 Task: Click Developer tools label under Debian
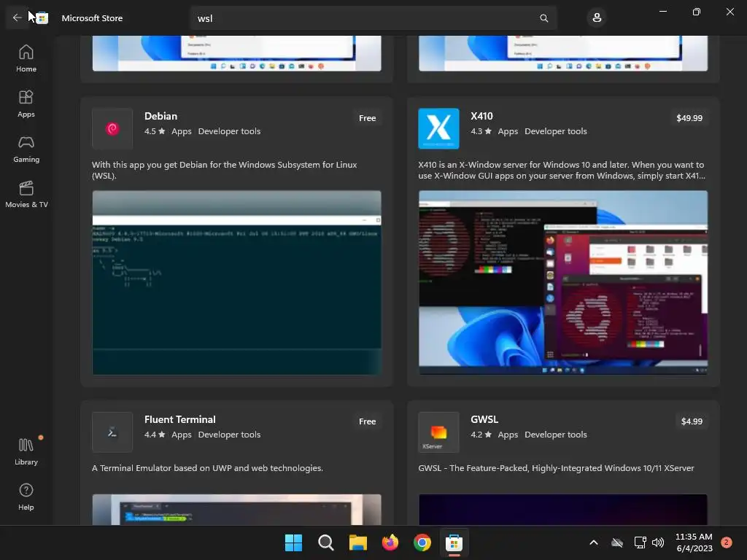tap(229, 131)
